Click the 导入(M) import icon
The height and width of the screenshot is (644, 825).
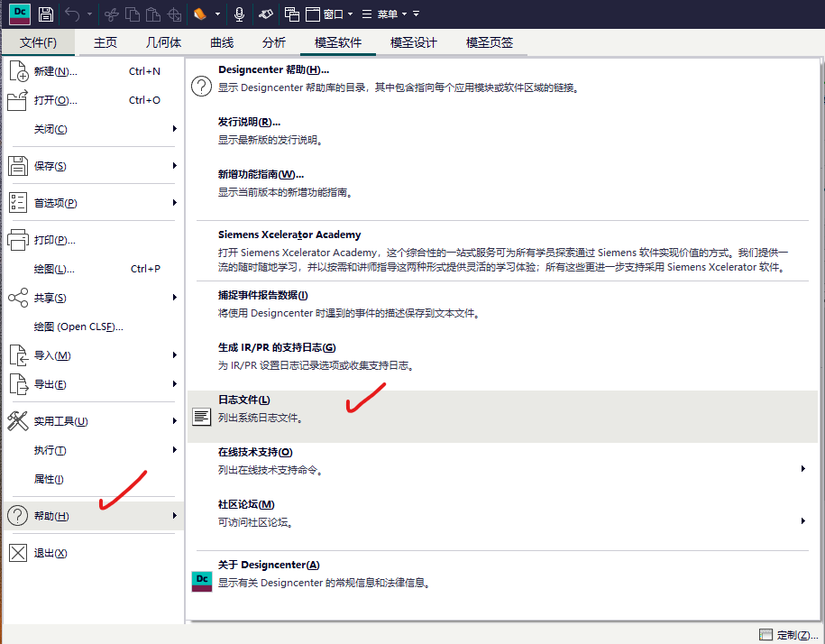point(18,355)
